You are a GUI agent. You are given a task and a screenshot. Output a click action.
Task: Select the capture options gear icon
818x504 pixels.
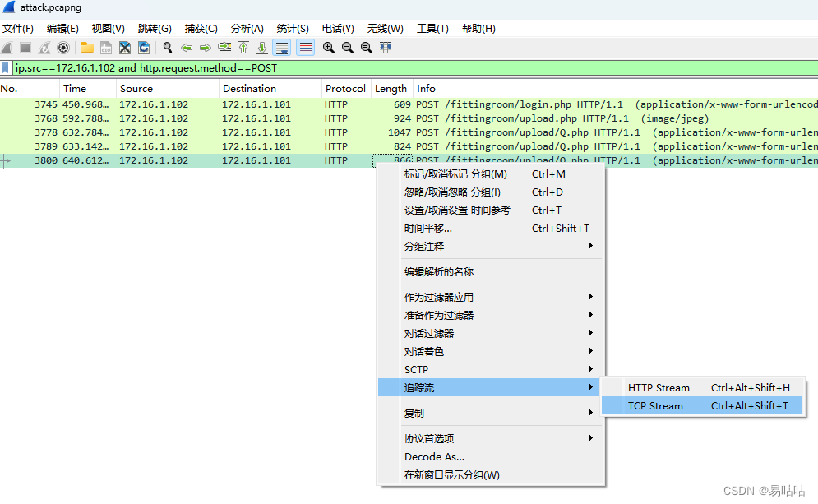click(x=63, y=47)
